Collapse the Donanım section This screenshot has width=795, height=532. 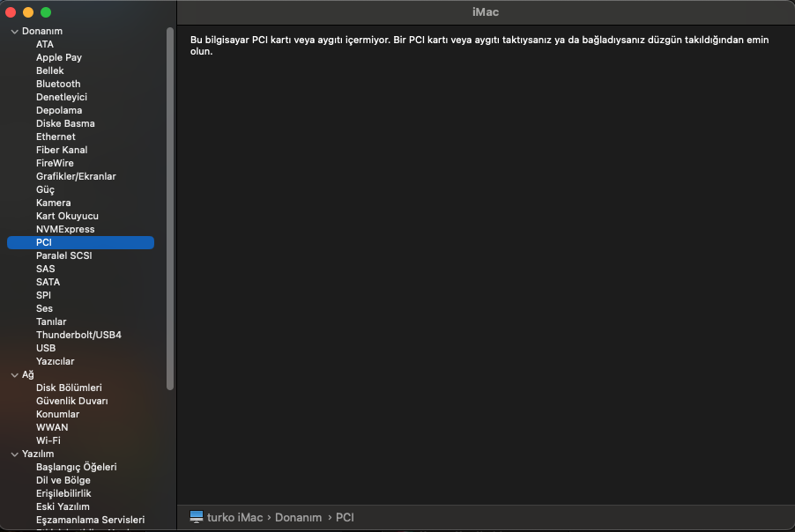14,32
